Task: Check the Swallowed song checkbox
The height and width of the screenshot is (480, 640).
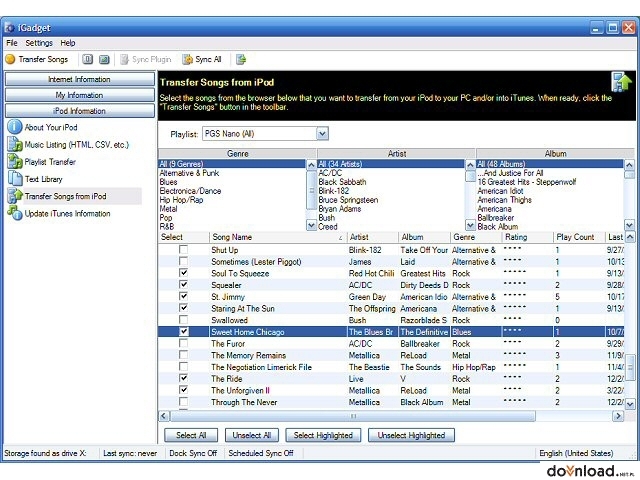Action: click(184, 320)
